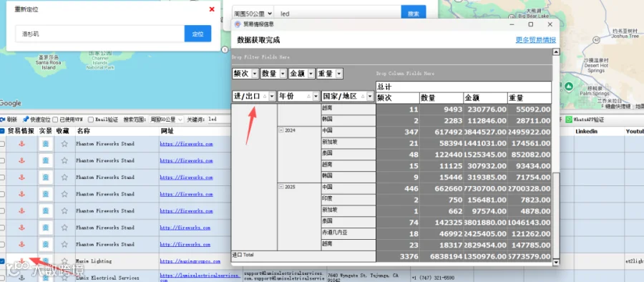Click the 关键词 input field with led
This screenshot has height=282, width=644.
218,120
